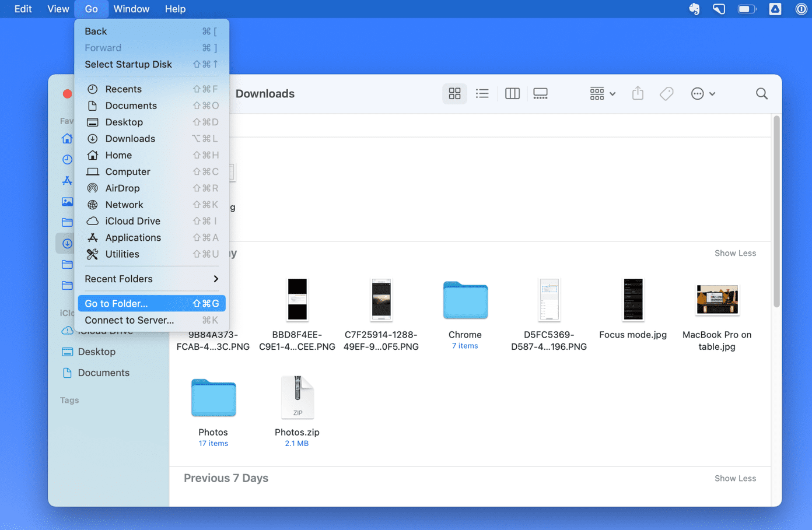Switch to icon grid view
Viewport: 812px width, 530px height.
pyautogui.click(x=454, y=93)
